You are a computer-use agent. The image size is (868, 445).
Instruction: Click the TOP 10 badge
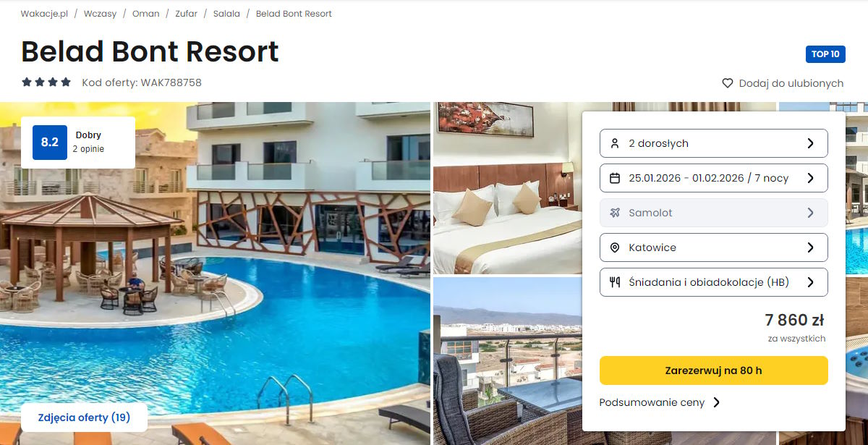(x=825, y=54)
